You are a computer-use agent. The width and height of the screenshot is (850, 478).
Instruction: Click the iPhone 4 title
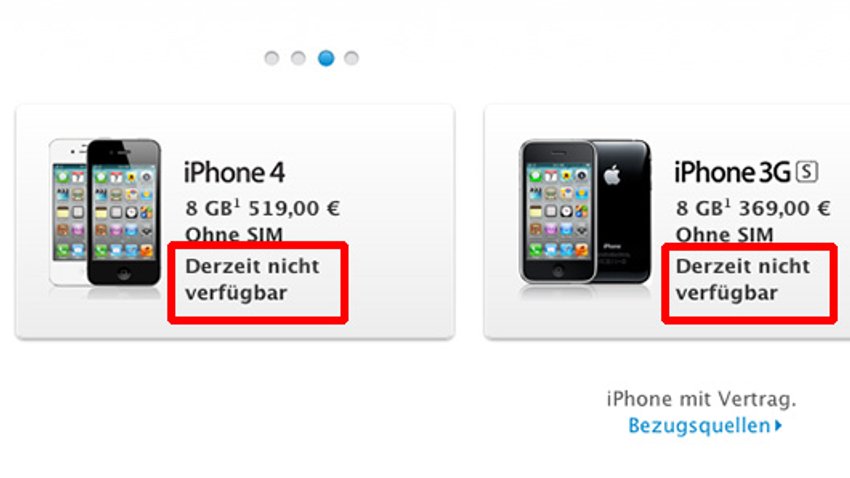234,173
